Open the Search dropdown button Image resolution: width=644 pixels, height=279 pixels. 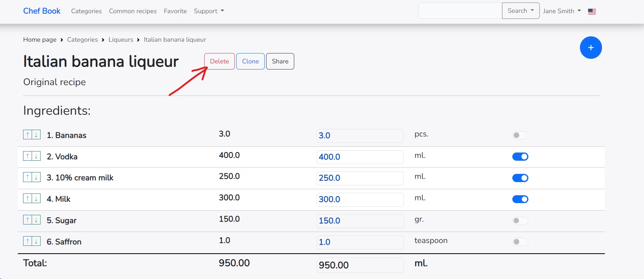coord(521,11)
